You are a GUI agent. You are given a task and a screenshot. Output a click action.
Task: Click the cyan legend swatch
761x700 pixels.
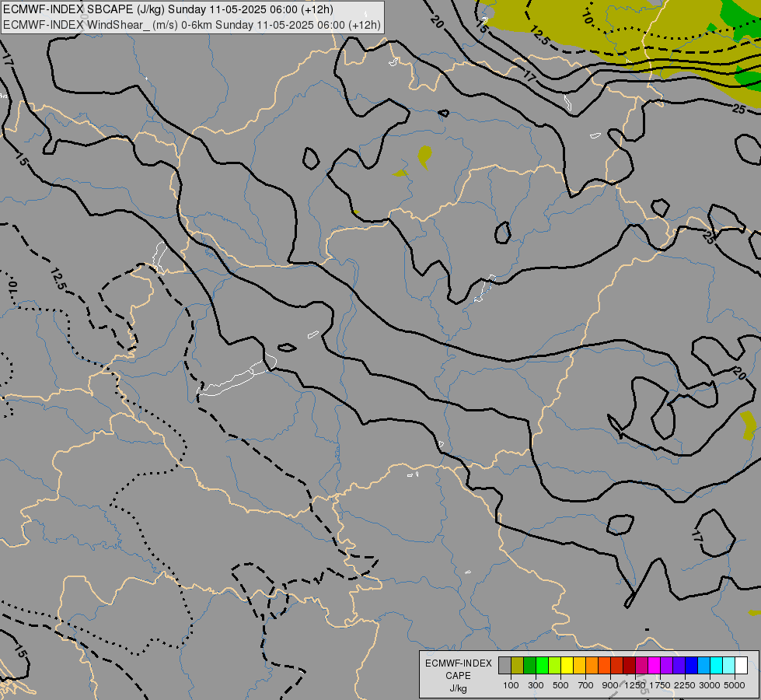coord(716,665)
